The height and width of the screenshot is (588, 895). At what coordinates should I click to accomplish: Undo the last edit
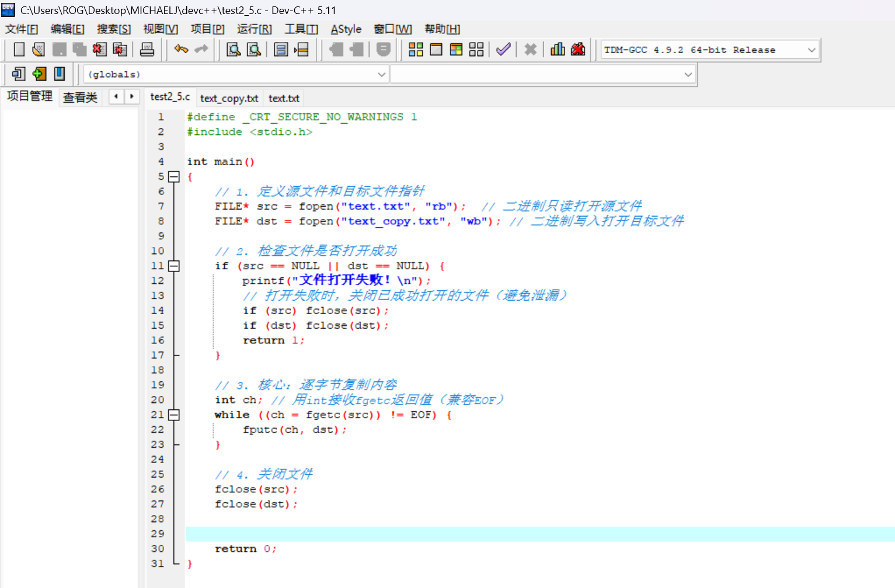point(181,50)
